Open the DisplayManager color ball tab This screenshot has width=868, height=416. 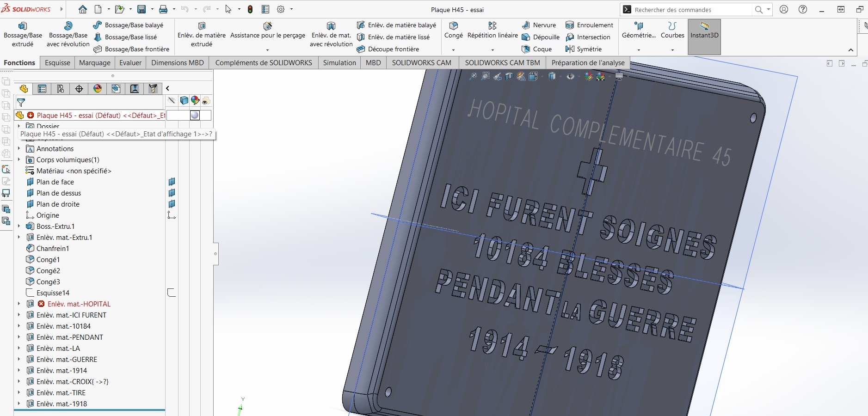98,89
